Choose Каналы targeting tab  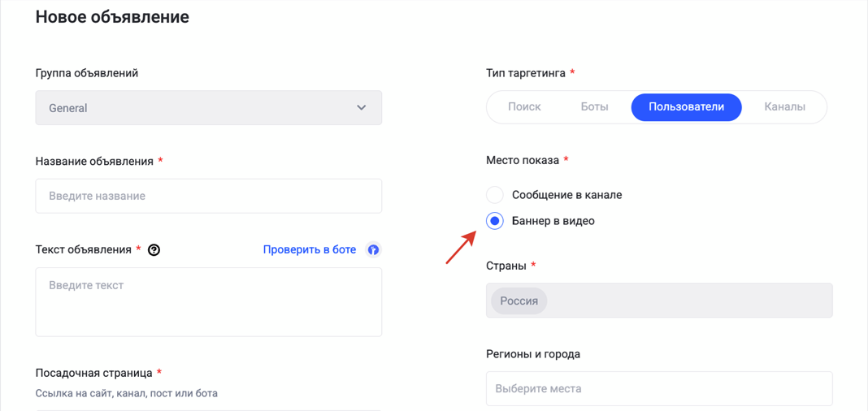pos(784,106)
